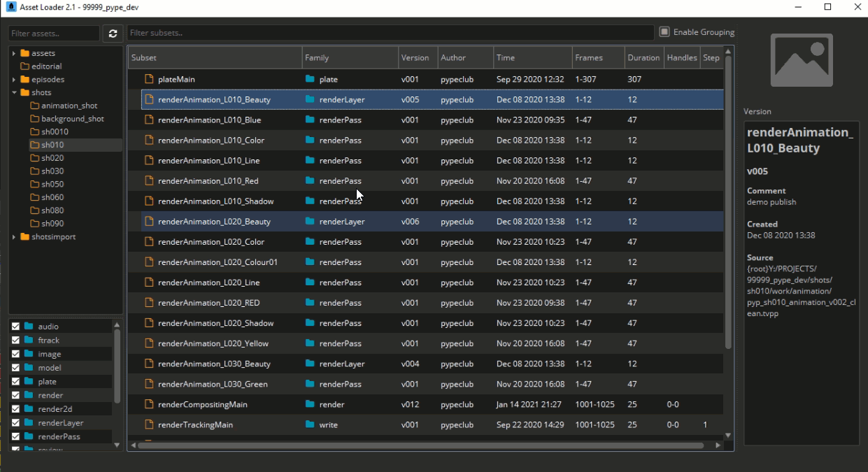Sort by the Family column header
Image resolution: width=868 pixels, height=472 pixels.
[x=350, y=57]
